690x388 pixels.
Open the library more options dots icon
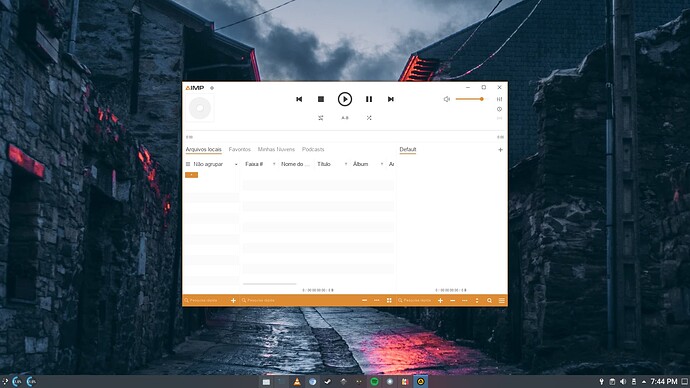[377, 300]
